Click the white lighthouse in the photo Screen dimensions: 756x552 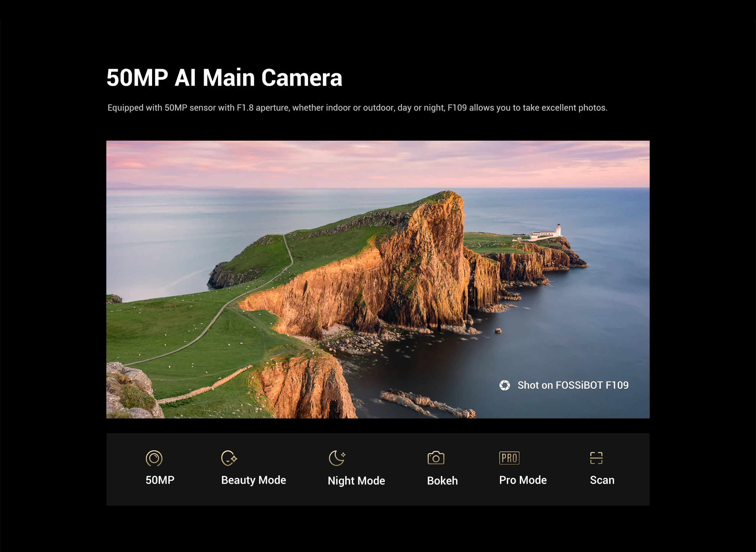[558, 230]
